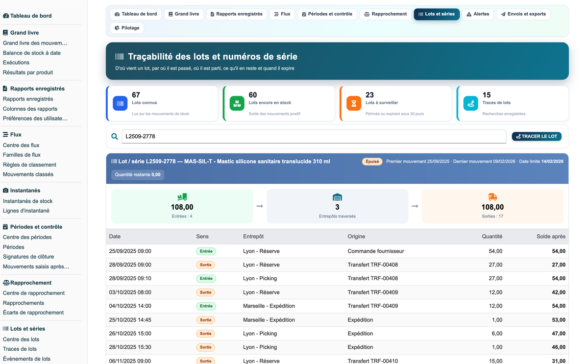The image size is (588, 364).
Task: Open the Tableau de bord tab
Action: point(136,14)
